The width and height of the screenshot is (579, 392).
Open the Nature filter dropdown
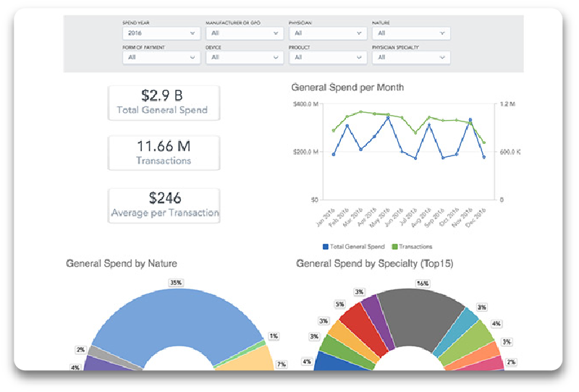pyautogui.click(x=411, y=33)
